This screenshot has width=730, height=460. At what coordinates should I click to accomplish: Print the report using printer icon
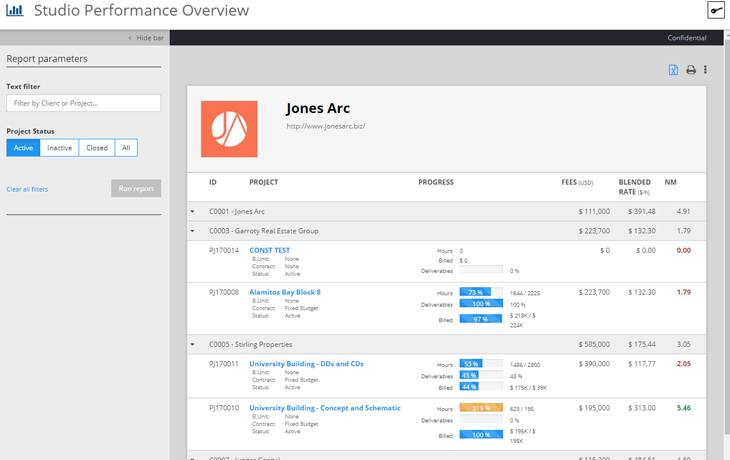click(x=691, y=70)
